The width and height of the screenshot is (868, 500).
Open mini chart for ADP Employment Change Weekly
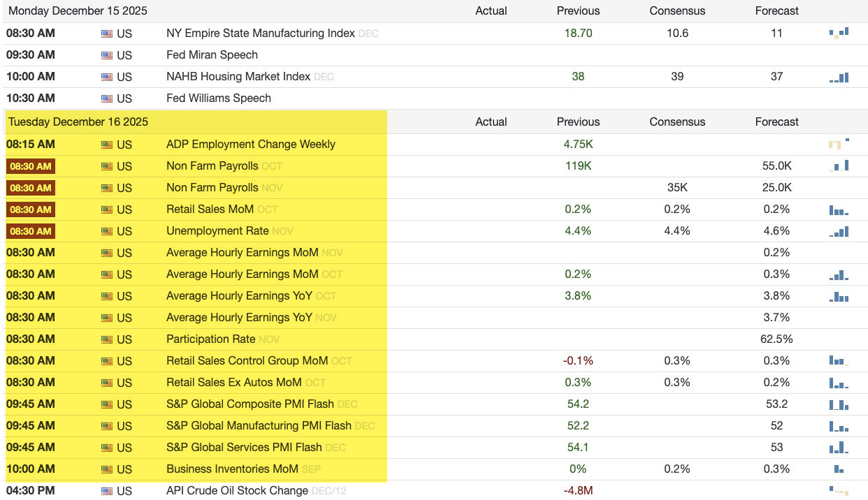[x=839, y=144]
